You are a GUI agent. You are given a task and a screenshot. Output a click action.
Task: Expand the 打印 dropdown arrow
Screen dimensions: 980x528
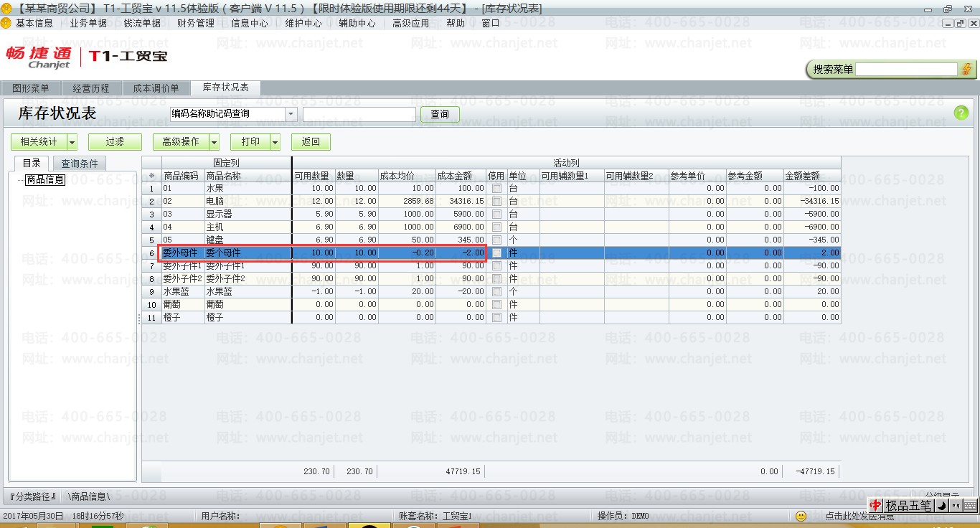tap(275, 142)
